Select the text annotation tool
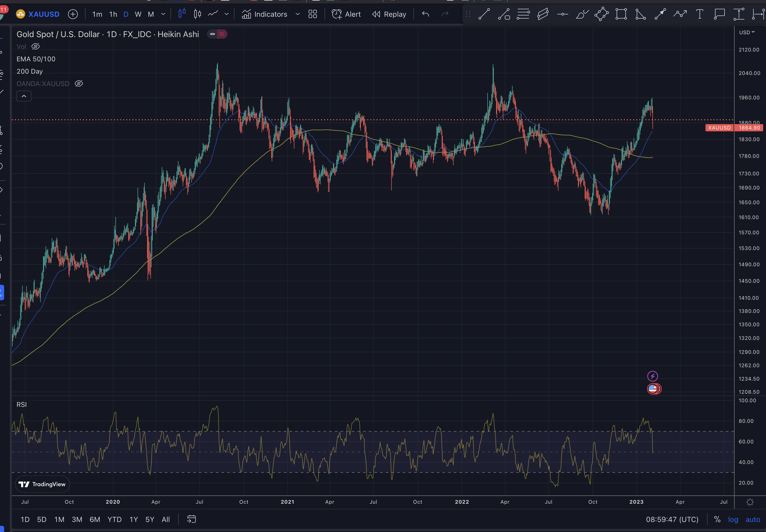Viewport: 766px width, 532px height. coord(700,14)
